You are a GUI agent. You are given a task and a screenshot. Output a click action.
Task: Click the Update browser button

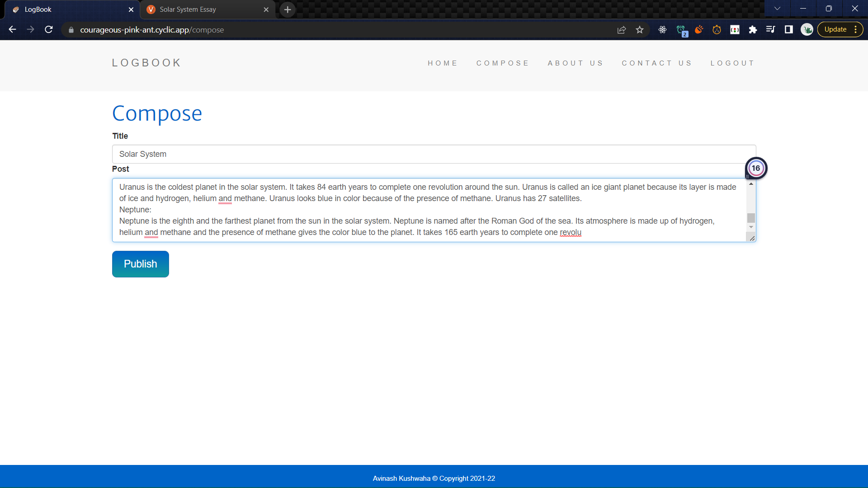coord(836,29)
